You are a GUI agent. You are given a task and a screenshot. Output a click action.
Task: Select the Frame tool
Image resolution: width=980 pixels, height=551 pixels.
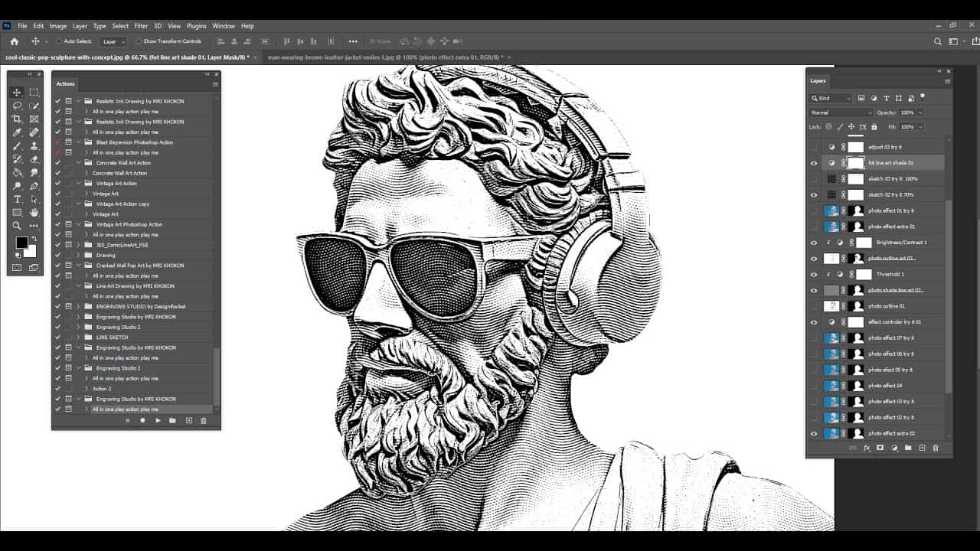(x=34, y=119)
